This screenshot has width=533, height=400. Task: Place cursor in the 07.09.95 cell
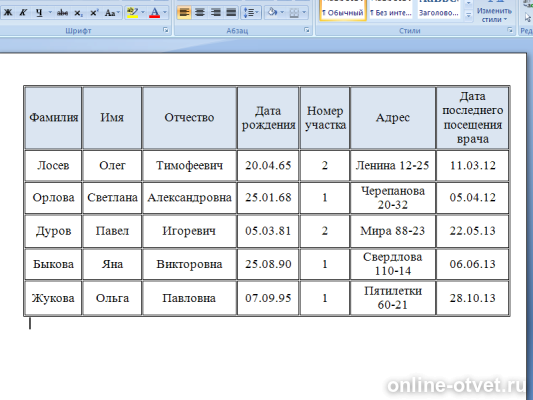point(268,298)
